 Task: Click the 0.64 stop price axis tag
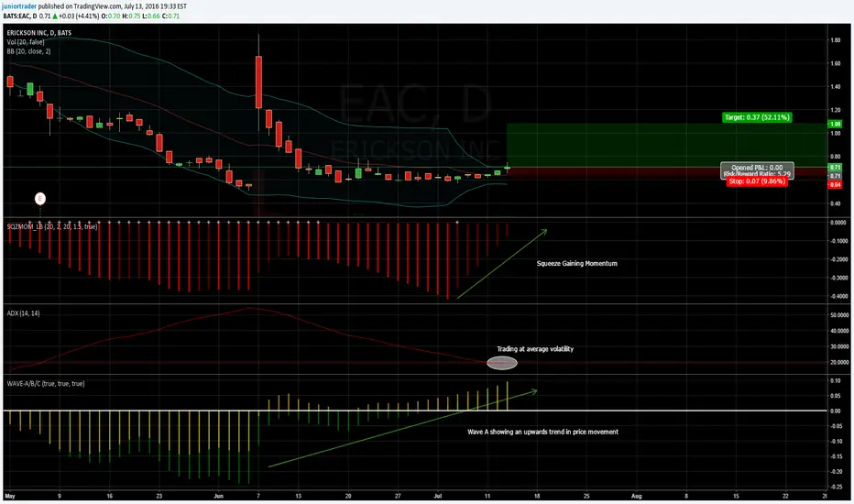click(835, 185)
